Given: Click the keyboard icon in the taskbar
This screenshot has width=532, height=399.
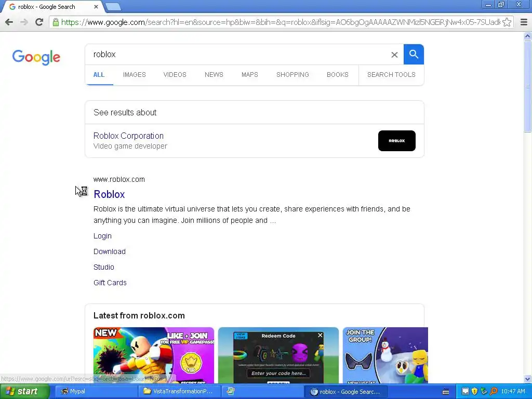Looking at the screenshot, I should pyautogui.click(x=446, y=392).
